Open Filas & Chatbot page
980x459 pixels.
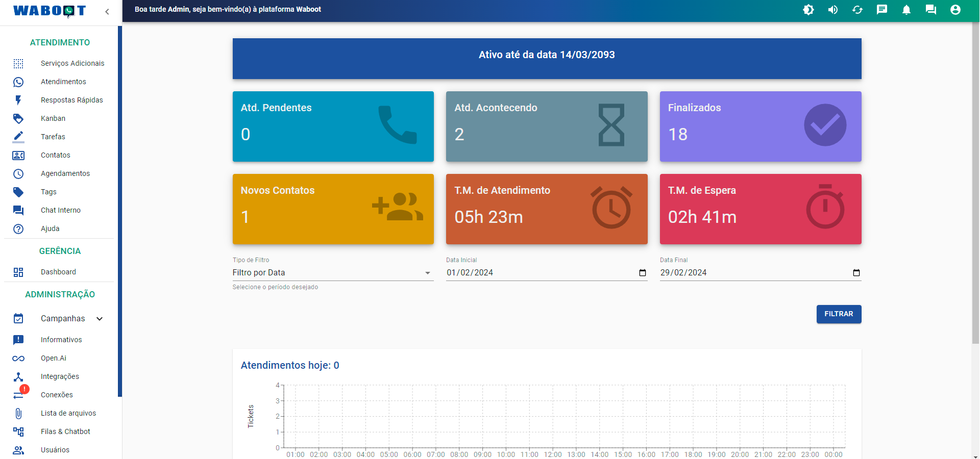pos(65,431)
